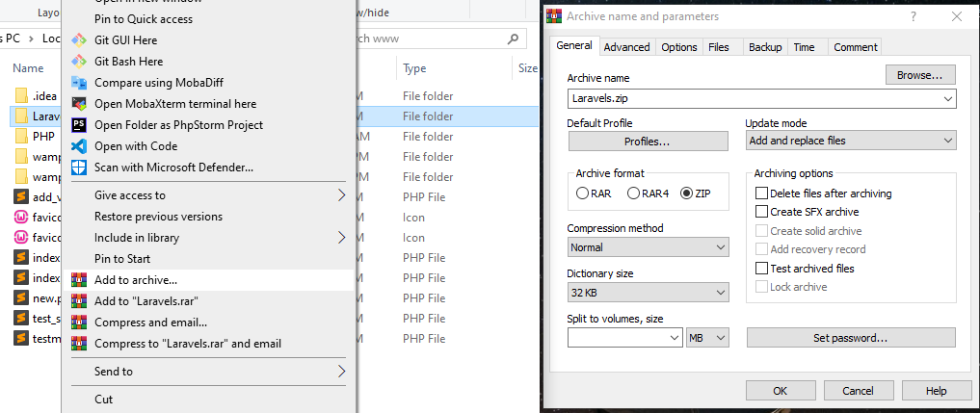The image size is (980, 413).
Task: Switch to the Advanced tab
Action: tap(627, 47)
